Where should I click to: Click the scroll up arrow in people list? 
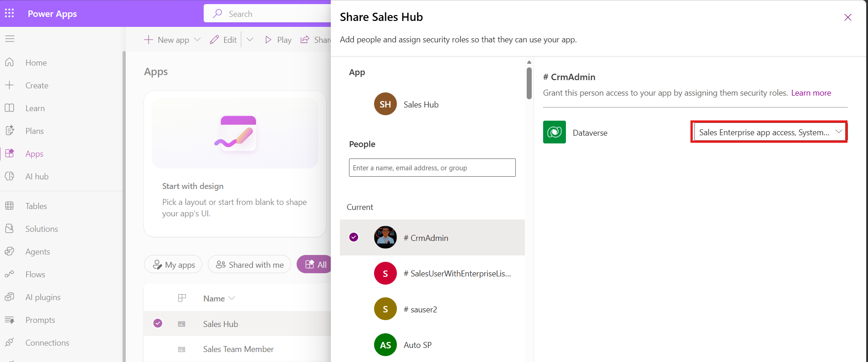click(x=529, y=62)
